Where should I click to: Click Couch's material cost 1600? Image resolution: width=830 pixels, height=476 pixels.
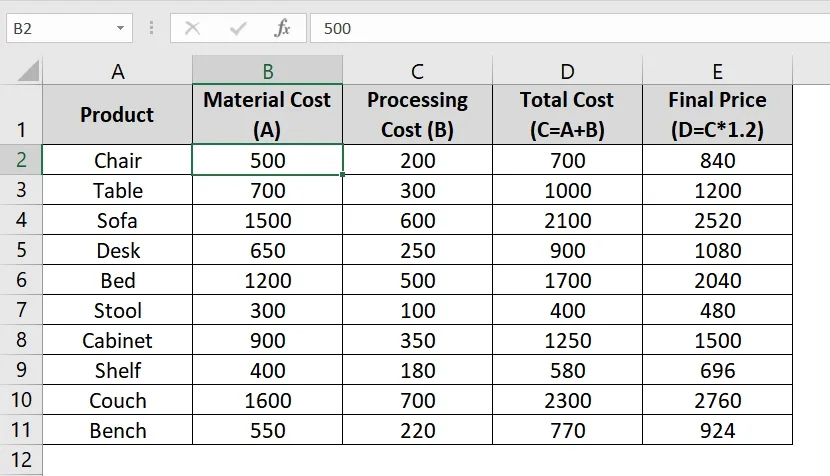267,400
